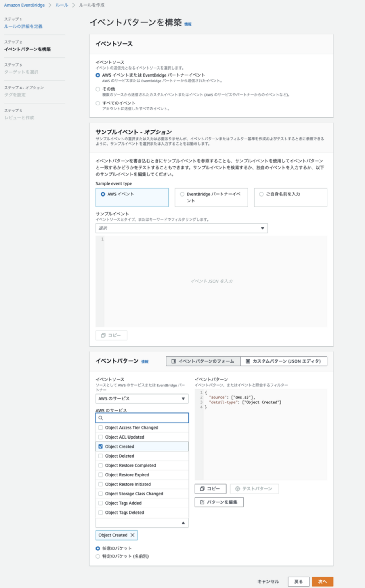Click the テストパターン button
The image size is (365, 588).
(254, 489)
